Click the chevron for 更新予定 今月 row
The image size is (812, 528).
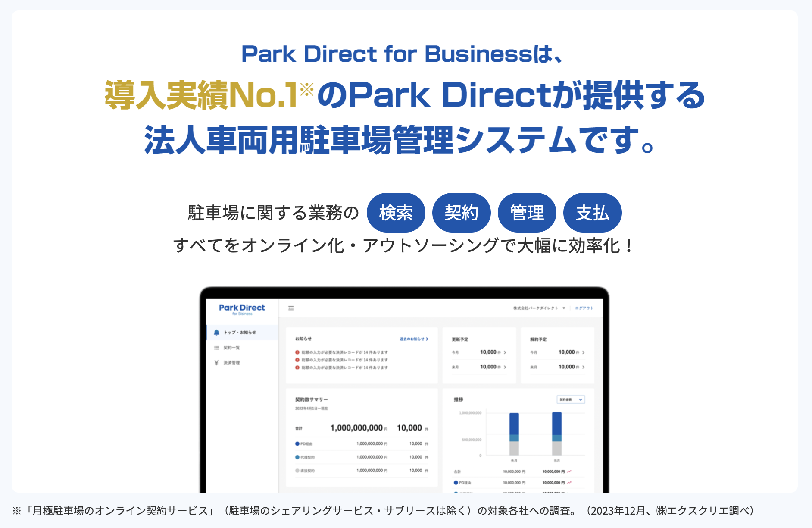coord(505,352)
